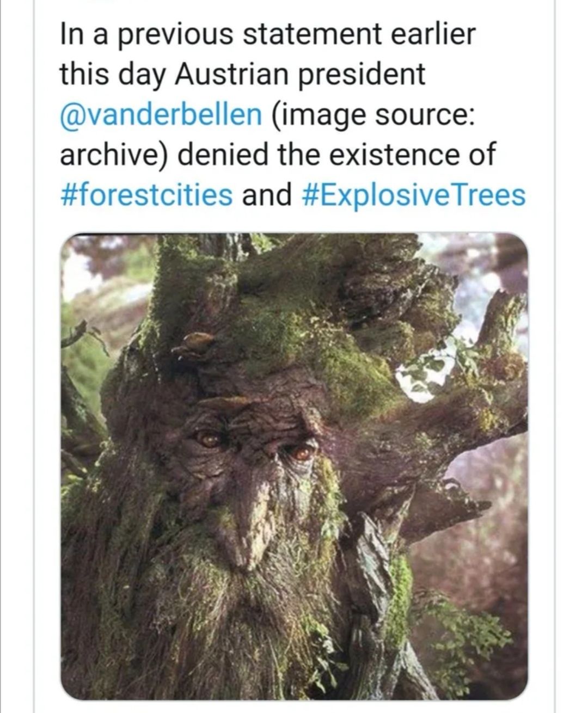Image resolution: width=588 pixels, height=713 pixels.
Task: Click the word 'and' between the hashtags
Action: pos(266,195)
